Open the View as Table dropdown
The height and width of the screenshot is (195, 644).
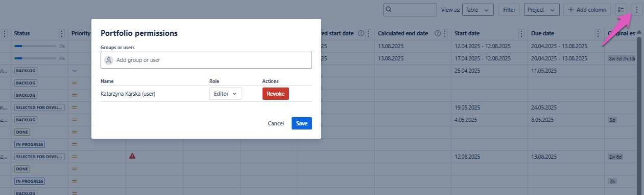[x=479, y=10]
